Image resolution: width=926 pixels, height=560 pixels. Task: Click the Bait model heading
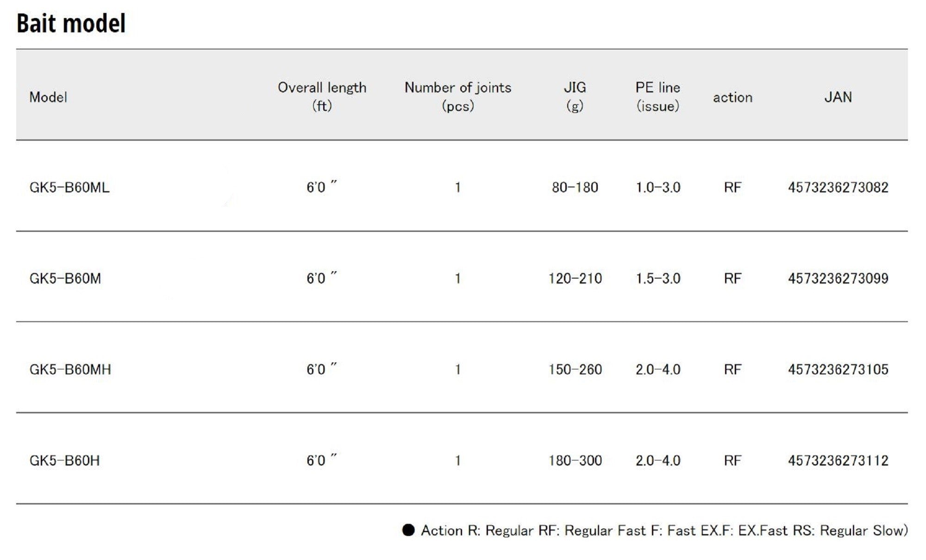pyautogui.click(x=71, y=23)
